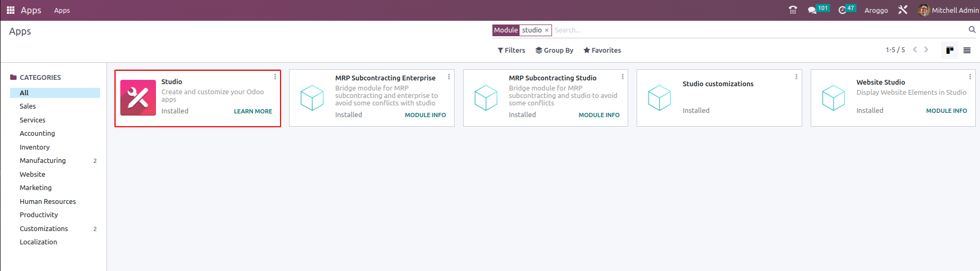This screenshot has width=980, height=271.
Task: Remove the studio search facet
Action: pyautogui.click(x=546, y=30)
